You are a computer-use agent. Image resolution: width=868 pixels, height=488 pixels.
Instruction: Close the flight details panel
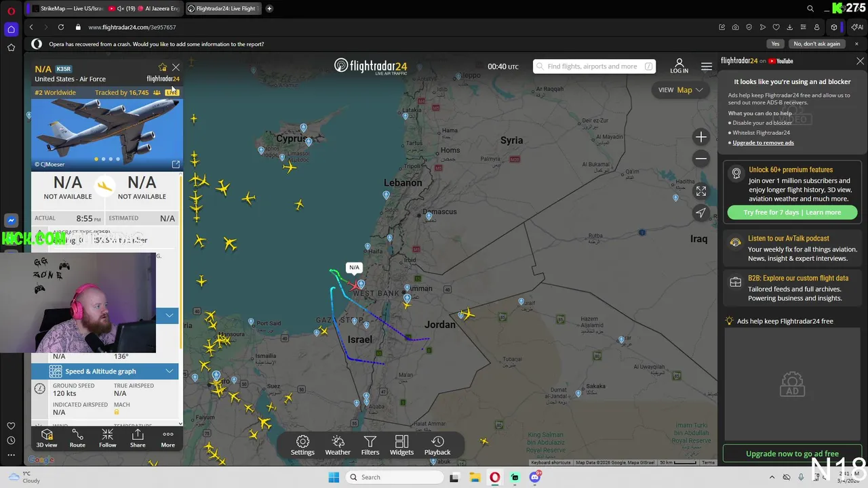[x=176, y=67]
